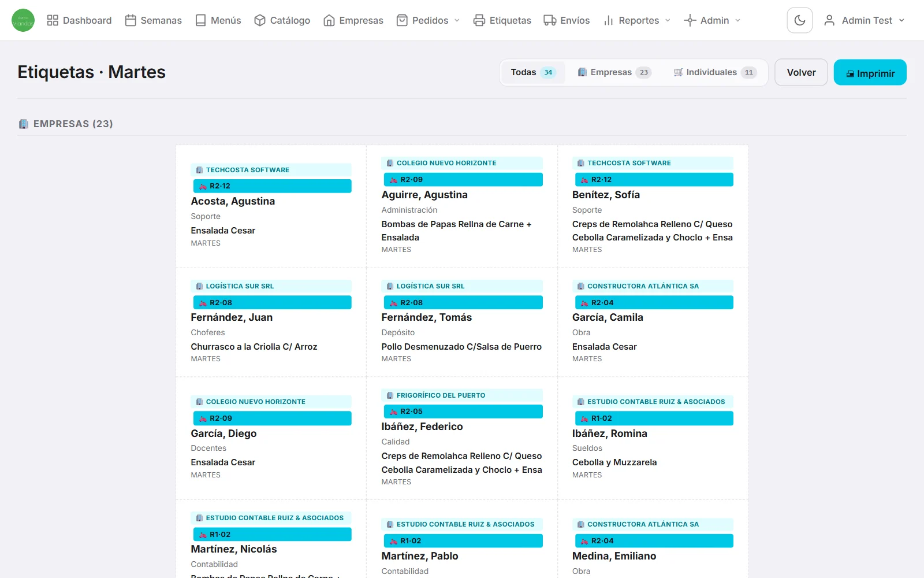Click the name Fernández, Tomás
Screen dimensions: 924x578
[426, 317]
